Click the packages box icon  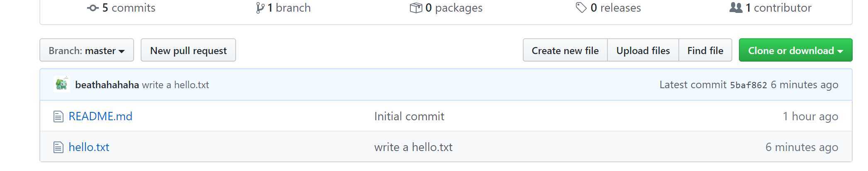point(416,8)
